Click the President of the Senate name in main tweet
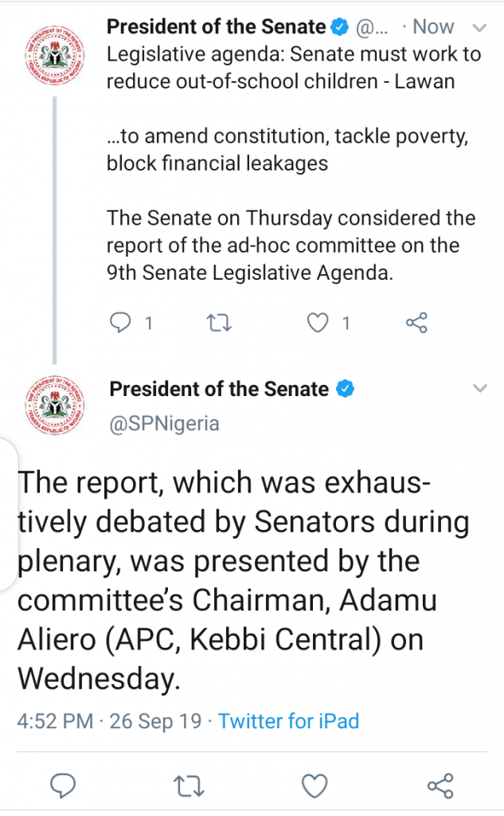Viewport: 504px width, 816px height. pyautogui.click(x=219, y=389)
